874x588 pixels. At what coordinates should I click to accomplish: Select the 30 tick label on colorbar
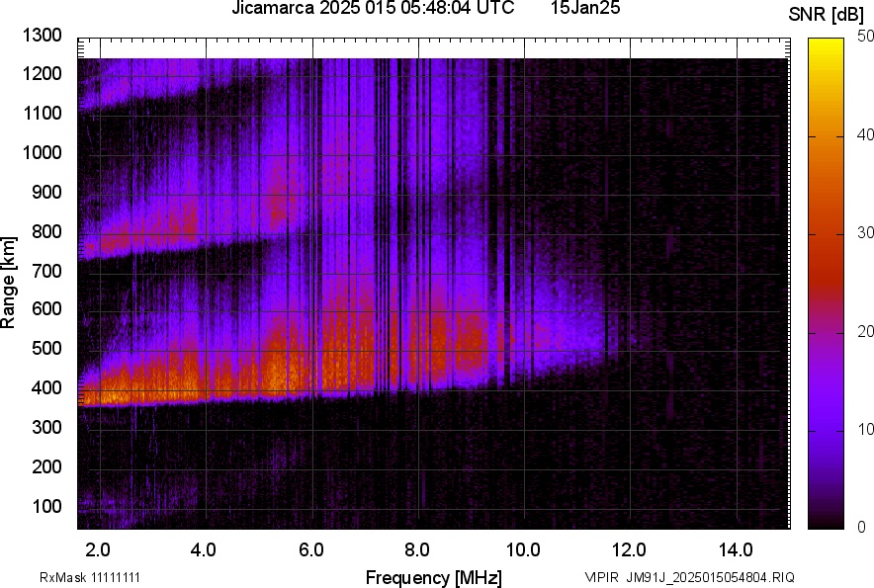[x=865, y=233]
